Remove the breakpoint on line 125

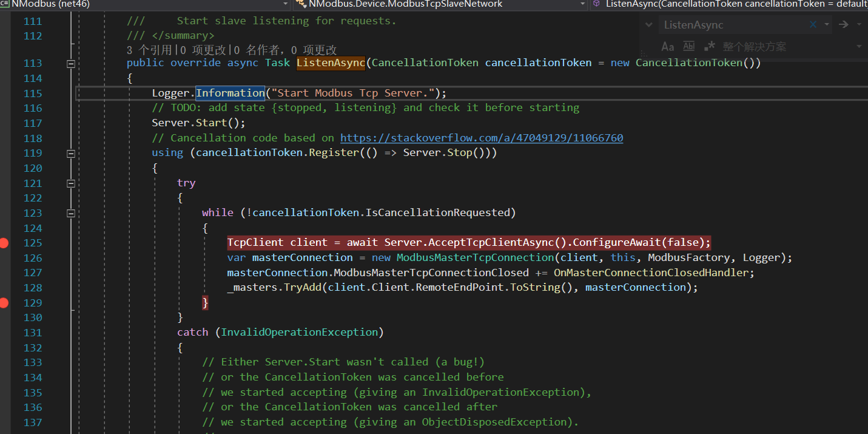4,243
